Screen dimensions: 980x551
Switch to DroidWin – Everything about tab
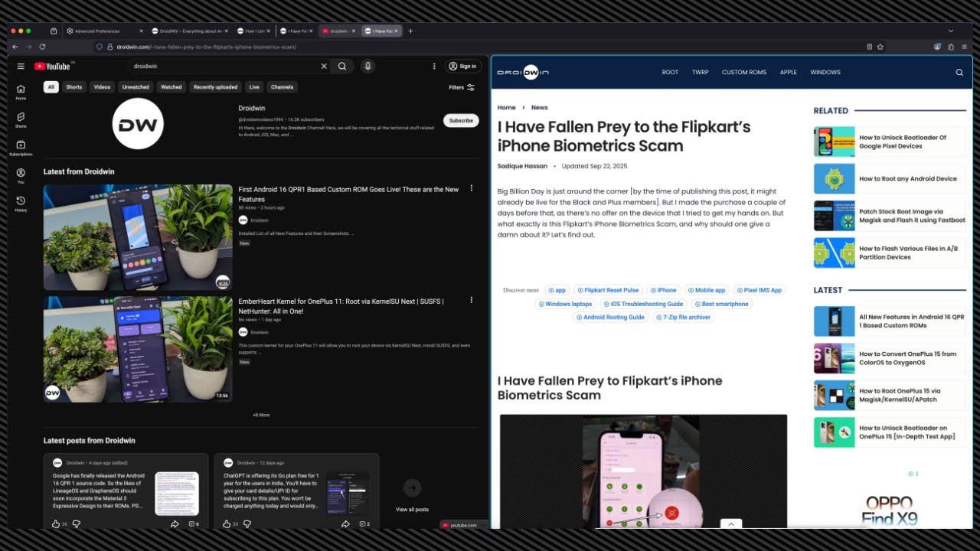point(190,31)
